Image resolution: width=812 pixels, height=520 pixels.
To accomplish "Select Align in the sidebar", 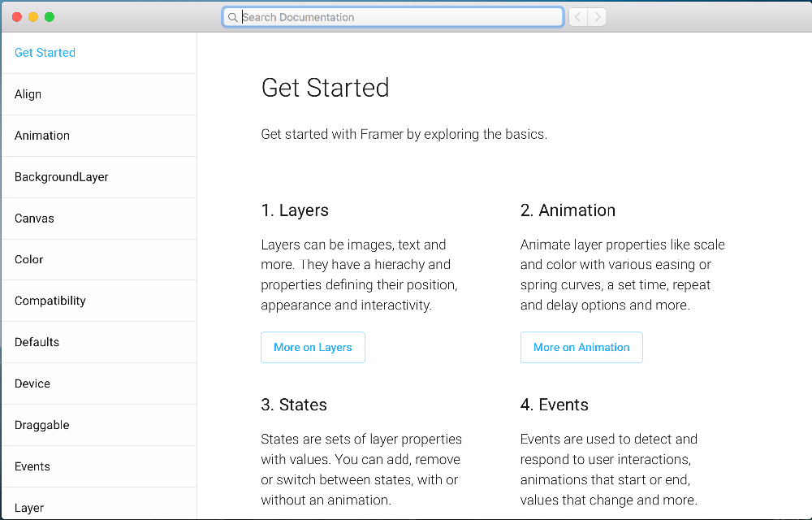I will pyautogui.click(x=28, y=94).
